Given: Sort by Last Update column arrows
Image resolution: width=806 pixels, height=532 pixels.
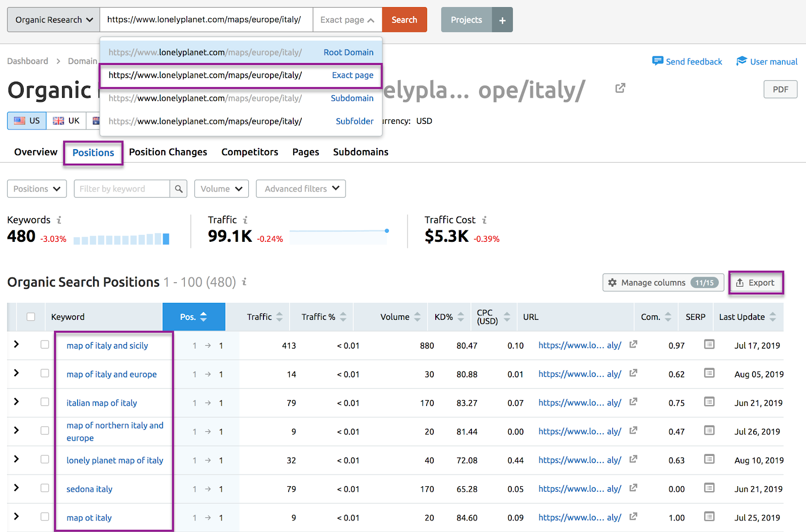Looking at the screenshot, I should tap(773, 317).
